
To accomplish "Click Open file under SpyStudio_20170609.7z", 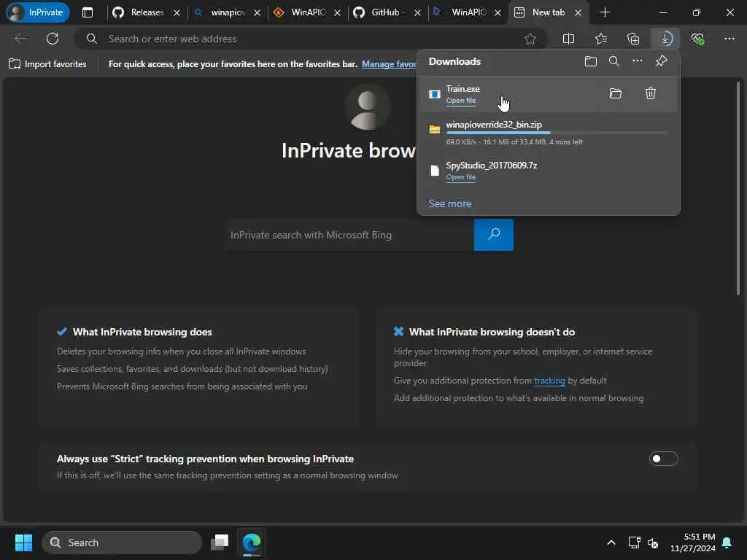I will tap(461, 176).
